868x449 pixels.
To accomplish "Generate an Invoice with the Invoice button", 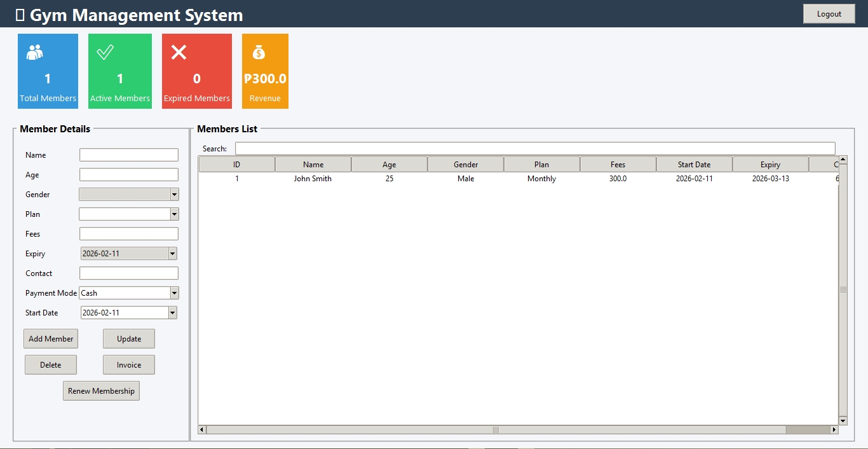I will point(129,365).
